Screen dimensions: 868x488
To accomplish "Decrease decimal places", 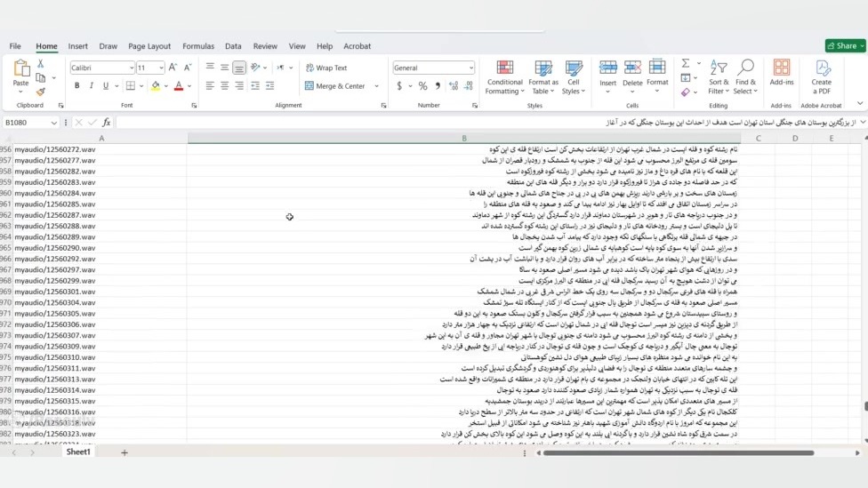I will coord(469,85).
